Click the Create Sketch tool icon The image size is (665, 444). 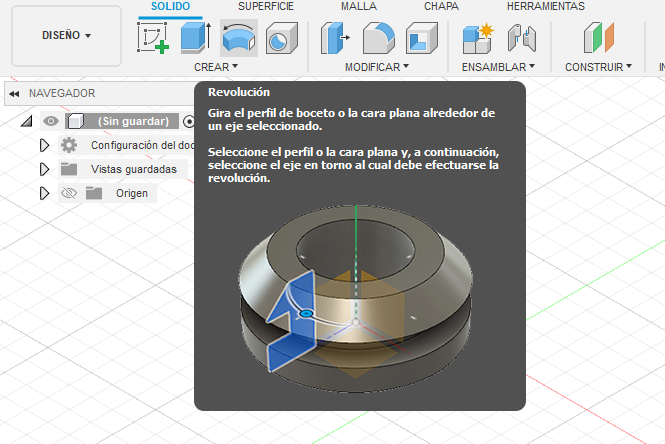click(x=153, y=38)
